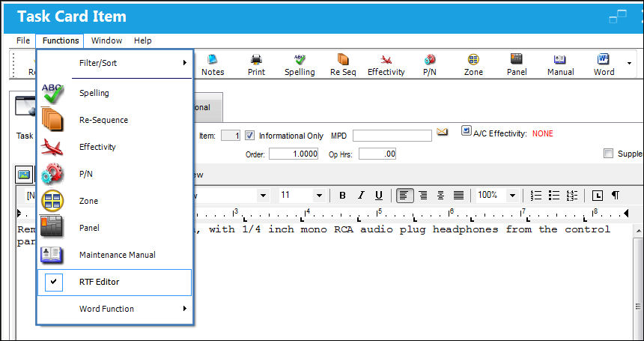Center align text in editor
This screenshot has height=341, width=644.
point(440,196)
